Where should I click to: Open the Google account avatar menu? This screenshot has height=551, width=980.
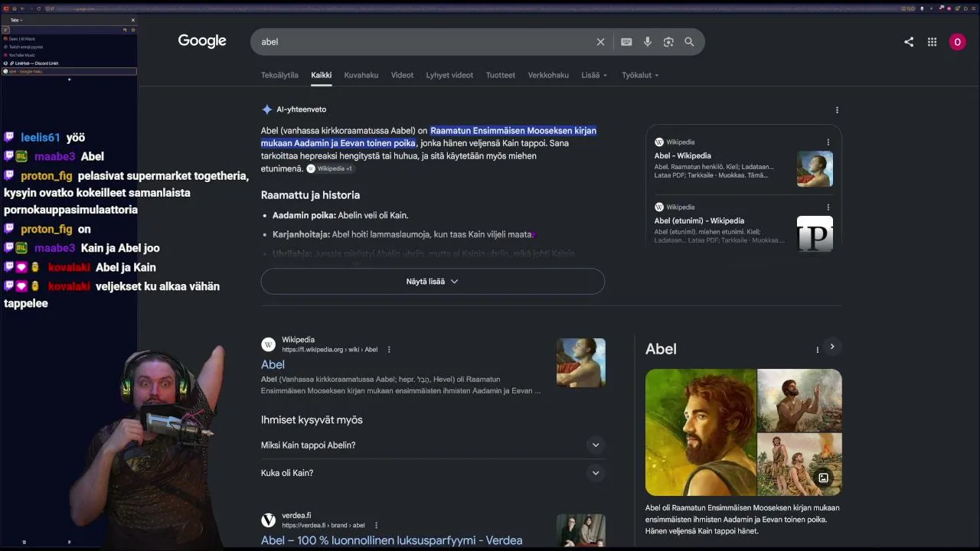click(x=957, y=42)
